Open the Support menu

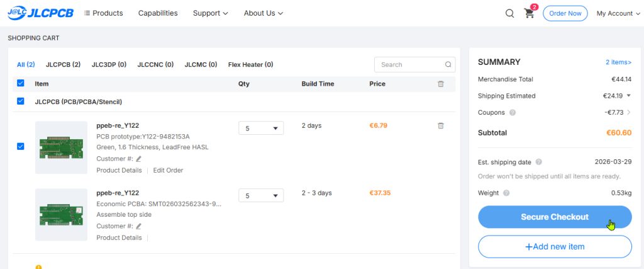coord(210,13)
